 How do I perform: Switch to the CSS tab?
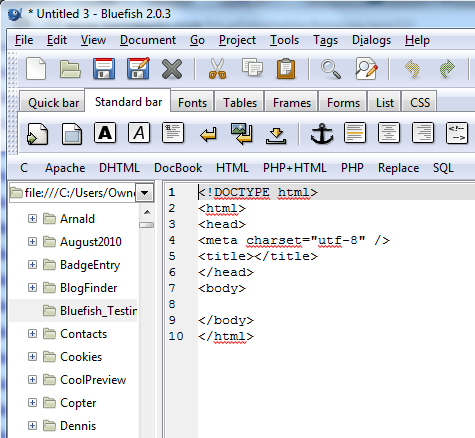pyautogui.click(x=420, y=103)
